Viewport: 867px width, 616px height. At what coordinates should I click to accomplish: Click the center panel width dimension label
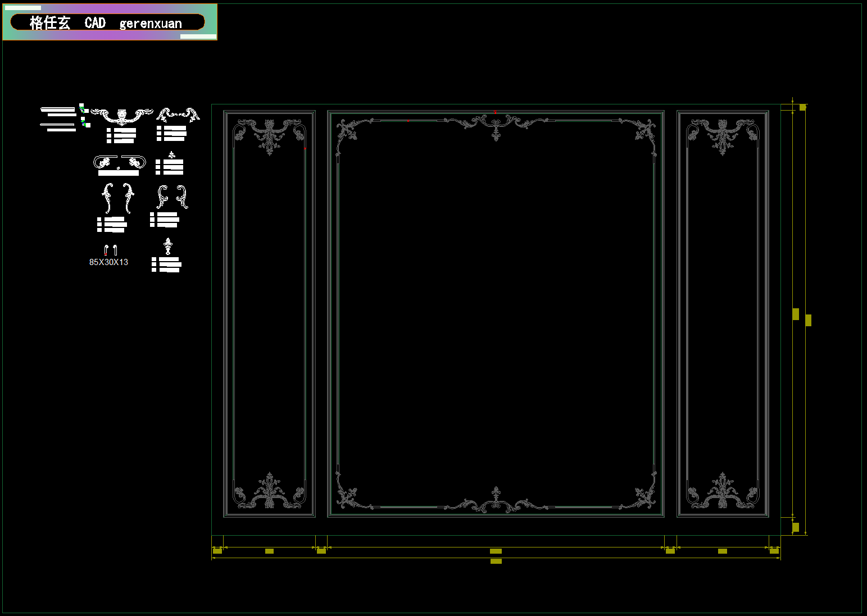point(496,551)
